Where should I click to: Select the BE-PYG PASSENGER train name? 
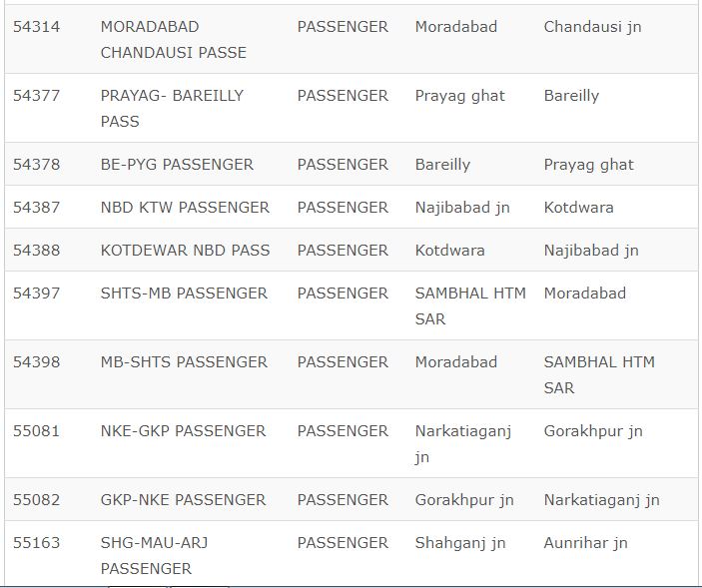[177, 165]
